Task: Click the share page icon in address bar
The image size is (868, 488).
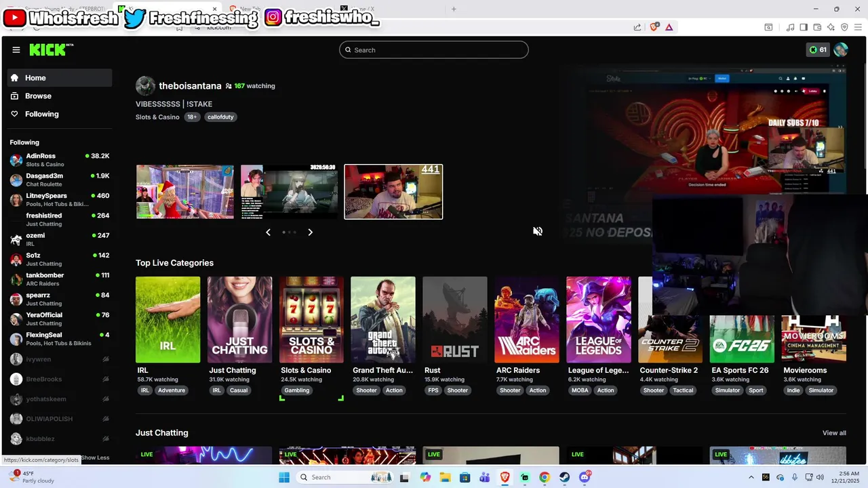Action: (x=637, y=27)
